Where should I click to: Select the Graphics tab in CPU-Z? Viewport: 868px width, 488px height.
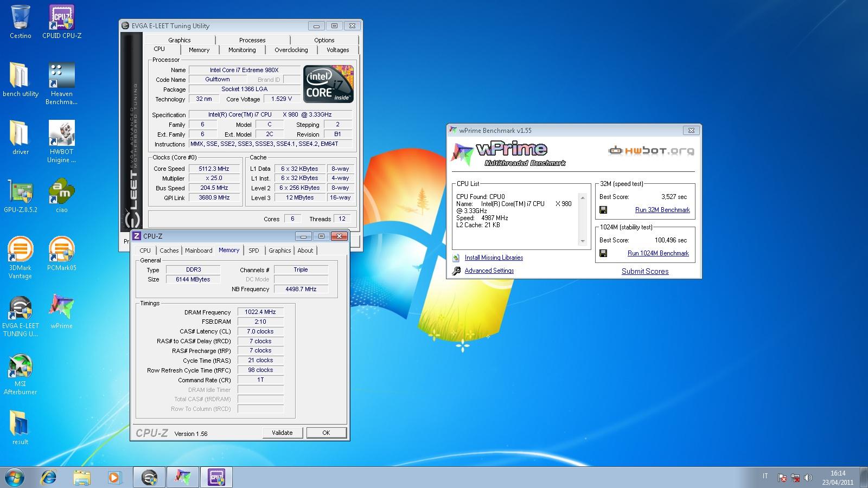click(280, 251)
